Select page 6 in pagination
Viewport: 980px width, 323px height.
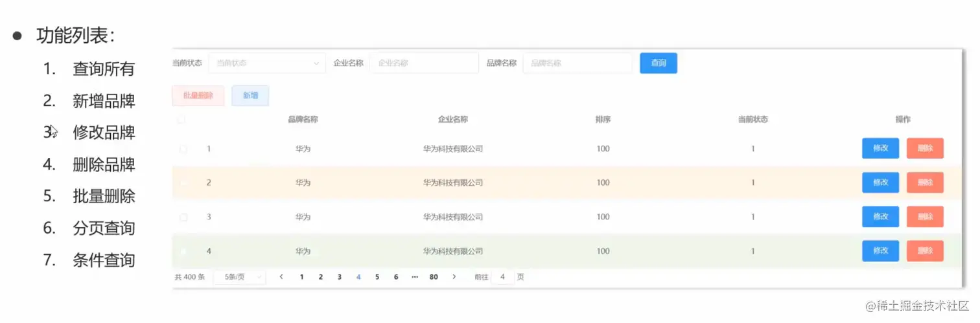coord(396,277)
